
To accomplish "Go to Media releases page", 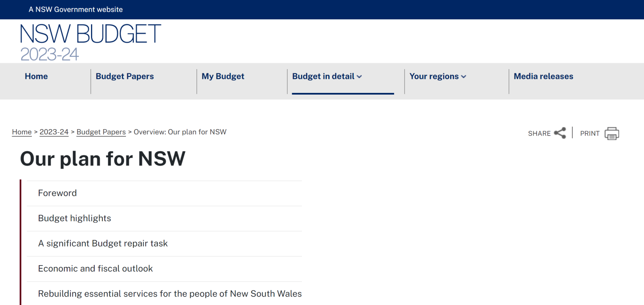I will (543, 76).
